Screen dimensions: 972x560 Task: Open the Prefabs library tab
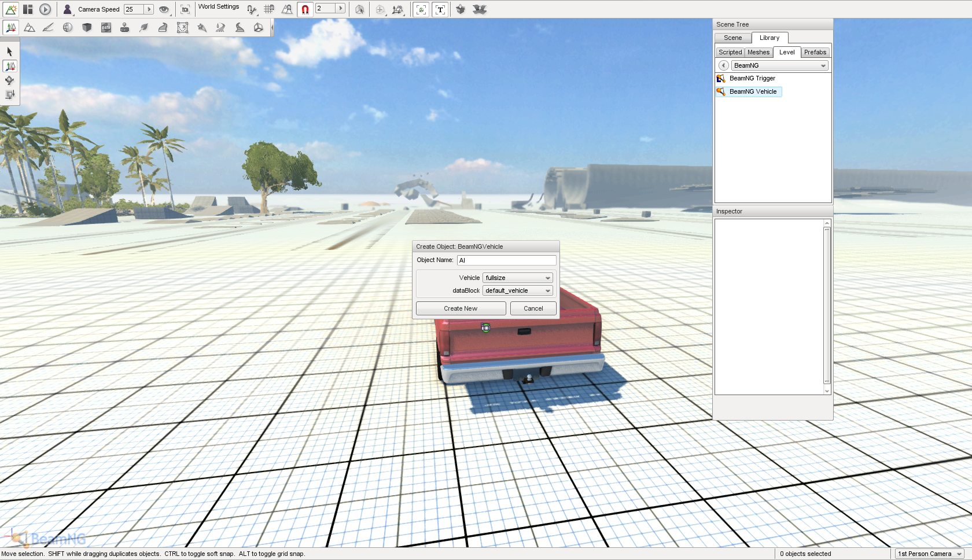[815, 52]
